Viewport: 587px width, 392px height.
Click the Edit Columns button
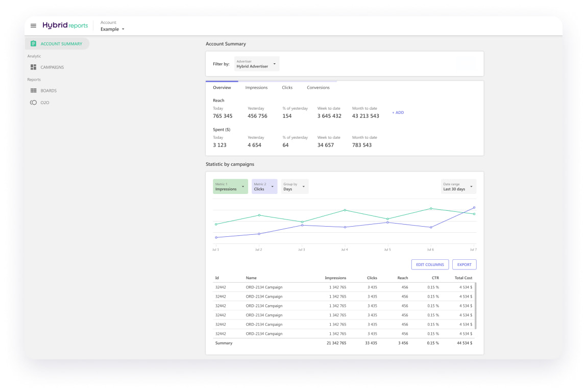click(x=430, y=264)
